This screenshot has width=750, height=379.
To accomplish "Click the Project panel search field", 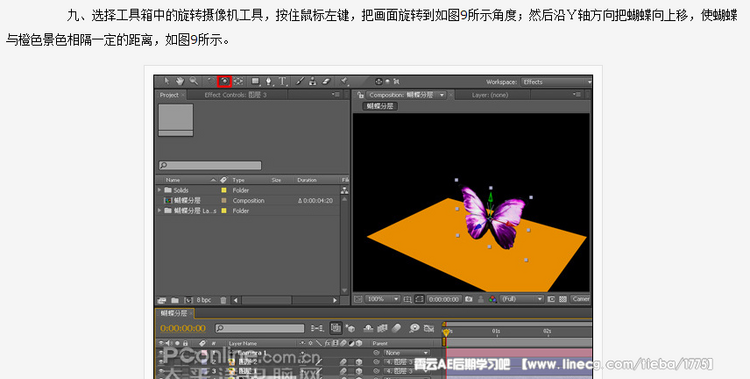I will tap(210, 166).
